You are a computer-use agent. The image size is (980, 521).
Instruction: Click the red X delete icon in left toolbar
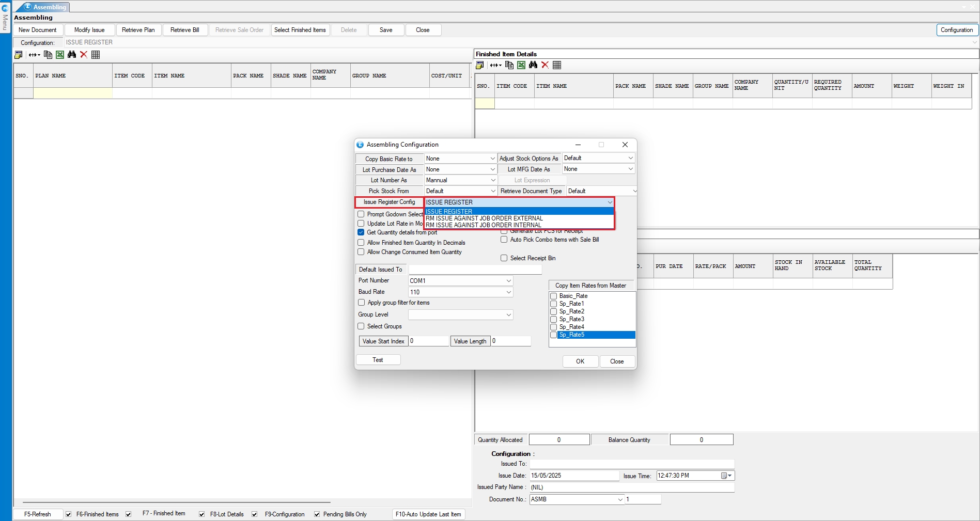coord(84,55)
